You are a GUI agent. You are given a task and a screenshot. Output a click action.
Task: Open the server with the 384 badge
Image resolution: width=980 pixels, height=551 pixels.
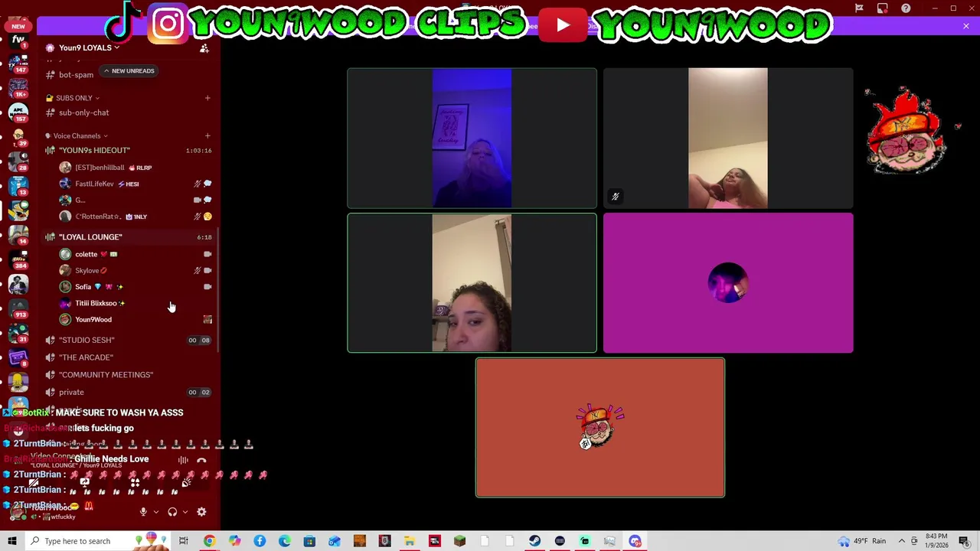click(x=18, y=260)
